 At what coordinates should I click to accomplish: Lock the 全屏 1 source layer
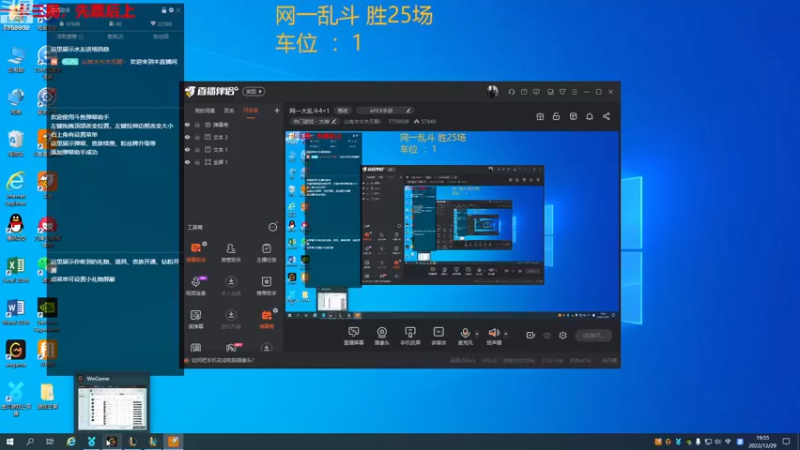[197, 162]
